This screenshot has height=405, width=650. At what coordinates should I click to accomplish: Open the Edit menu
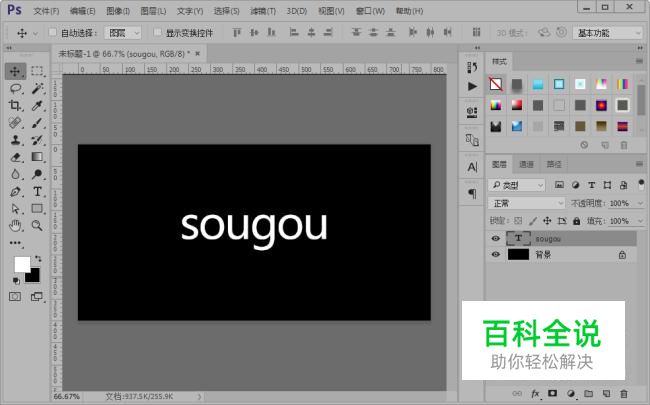pyautogui.click(x=82, y=11)
